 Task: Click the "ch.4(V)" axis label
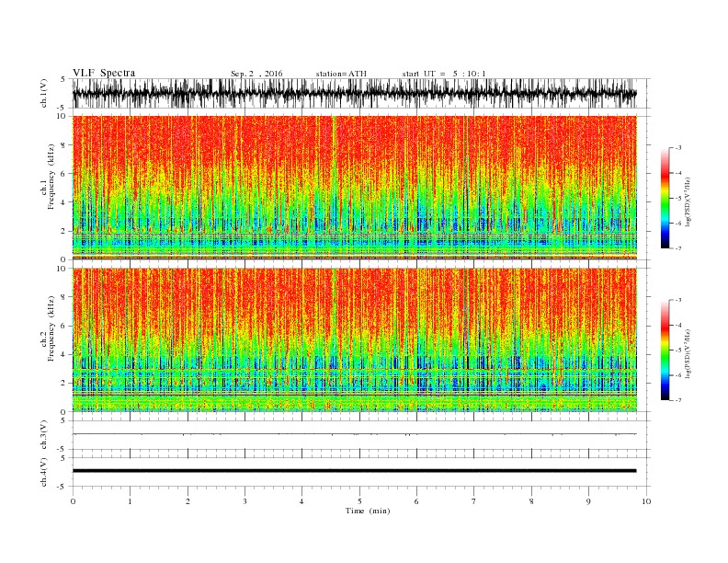pos(44,472)
